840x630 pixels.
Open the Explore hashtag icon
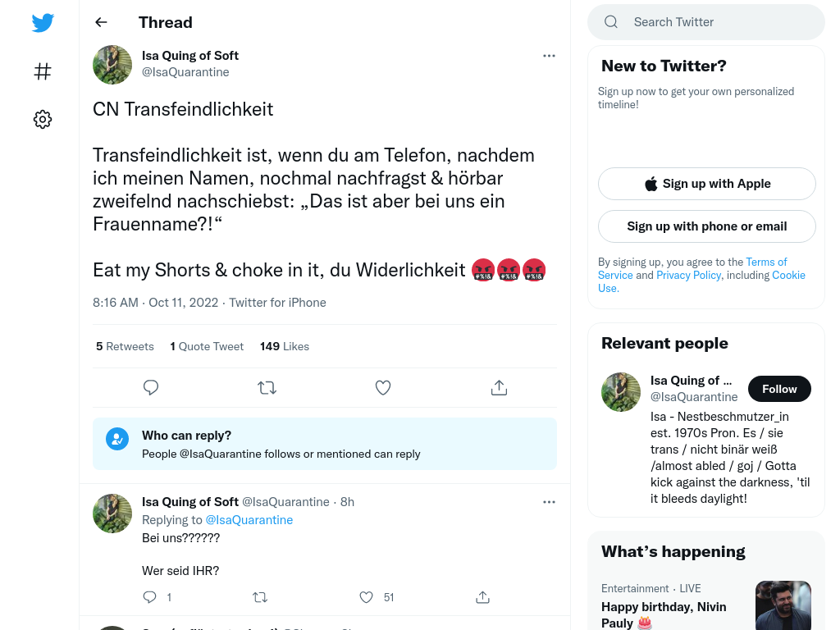pos(43,71)
